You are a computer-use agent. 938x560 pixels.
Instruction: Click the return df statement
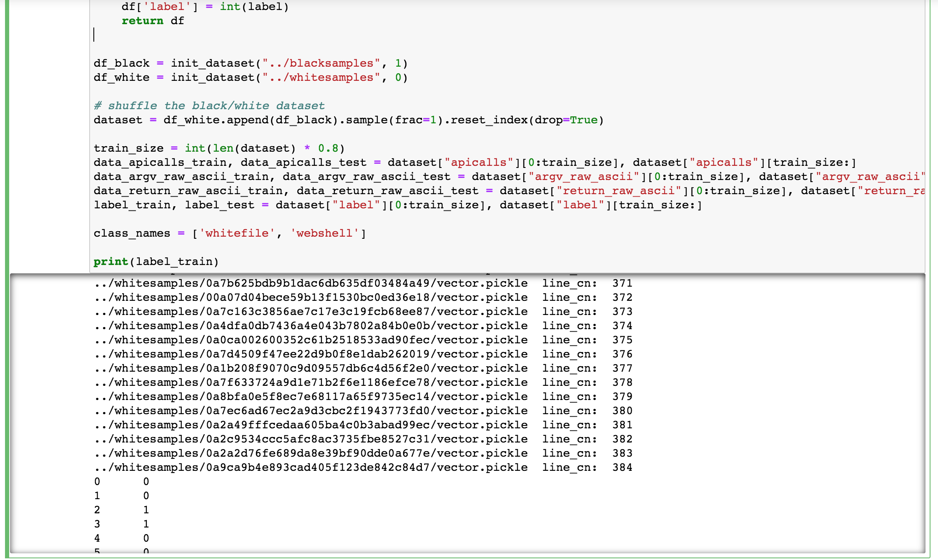pyautogui.click(x=153, y=21)
